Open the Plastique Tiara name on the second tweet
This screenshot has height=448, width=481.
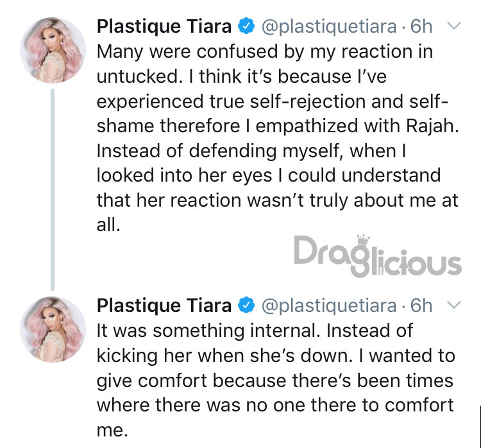164,306
